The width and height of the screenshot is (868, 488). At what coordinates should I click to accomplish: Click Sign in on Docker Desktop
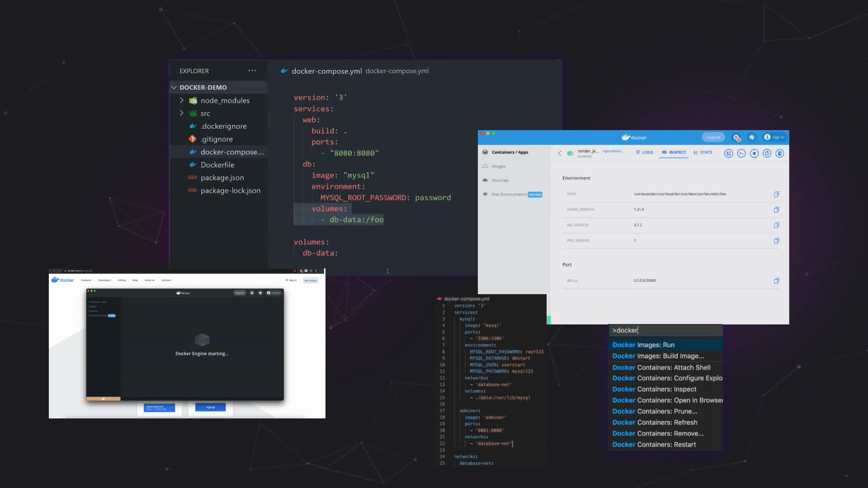(x=774, y=137)
